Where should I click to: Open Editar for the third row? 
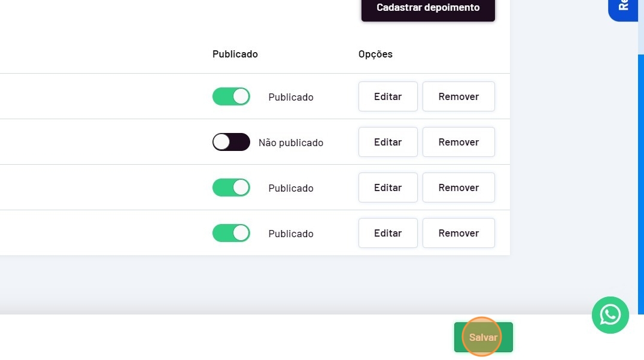click(x=388, y=187)
